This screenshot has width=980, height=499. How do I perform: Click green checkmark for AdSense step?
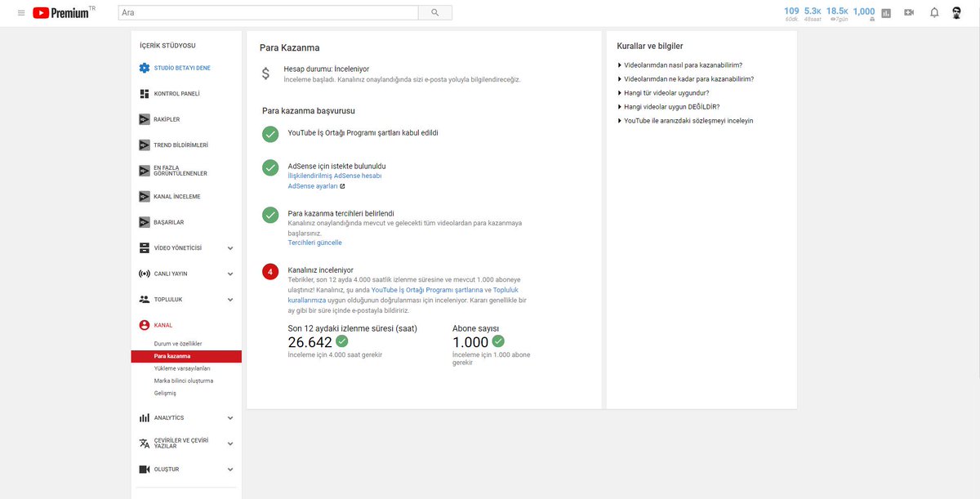point(270,167)
